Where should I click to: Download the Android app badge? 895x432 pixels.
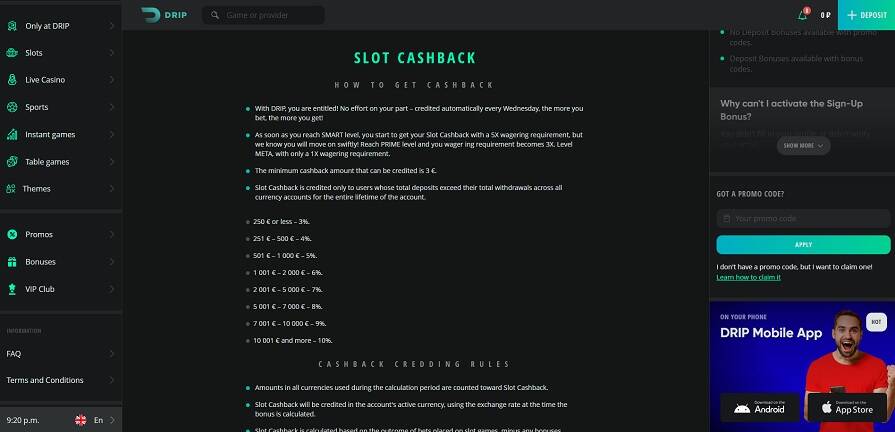click(x=759, y=408)
